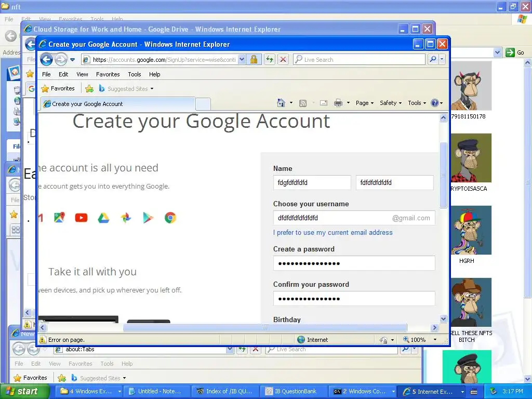Image resolution: width=532 pixels, height=399 pixels.
Task: Refresh the Google Account page
Action: (270, 60)
